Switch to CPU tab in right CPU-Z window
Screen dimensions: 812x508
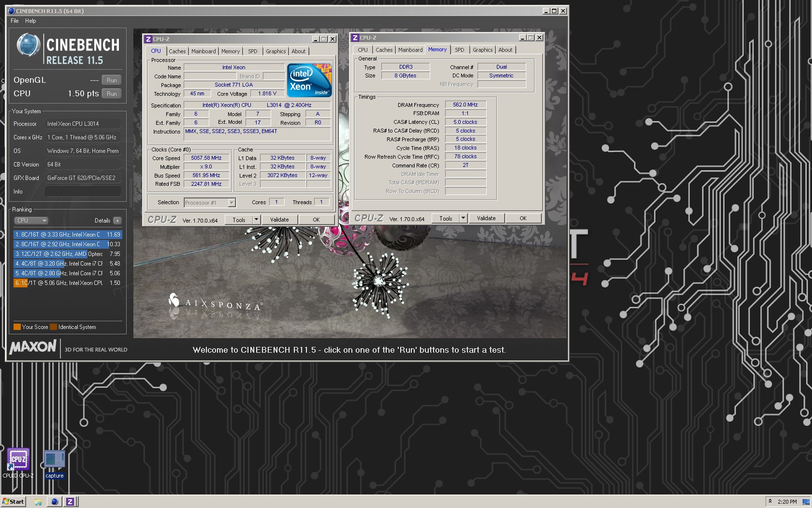(x=363, y=50)
